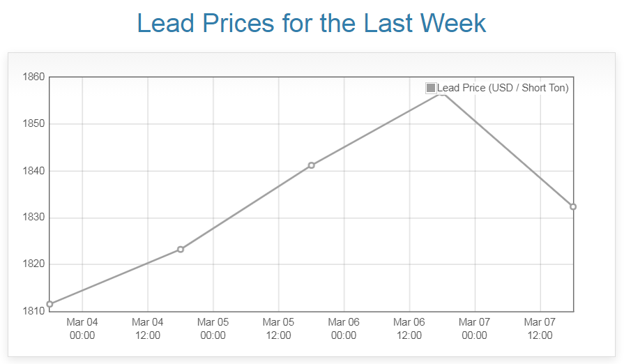
Task: Click the 1810 y-axis label
Action: (x=33, y=311)
